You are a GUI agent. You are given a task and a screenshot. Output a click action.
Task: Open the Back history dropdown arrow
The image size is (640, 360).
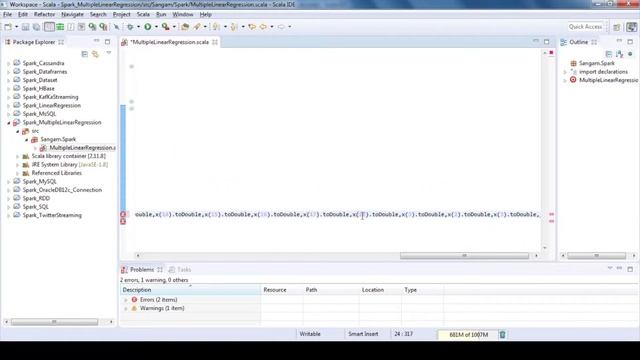(272, 27)
